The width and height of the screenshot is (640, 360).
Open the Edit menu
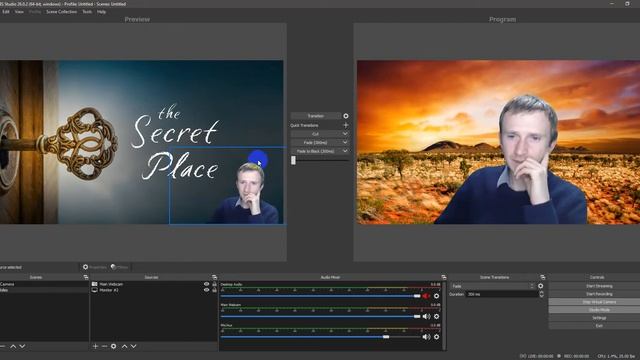(x=6, y=12)
